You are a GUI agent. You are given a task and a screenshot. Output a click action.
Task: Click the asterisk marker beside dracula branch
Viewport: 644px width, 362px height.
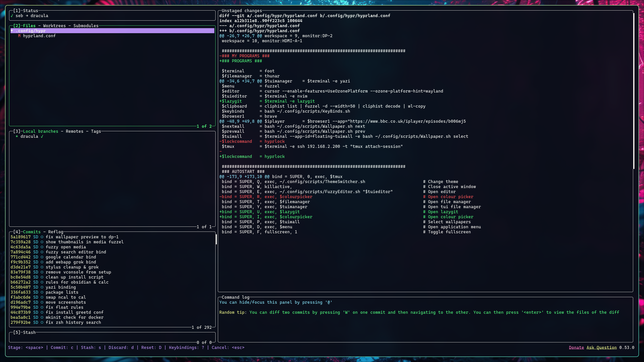coord(17,137)
